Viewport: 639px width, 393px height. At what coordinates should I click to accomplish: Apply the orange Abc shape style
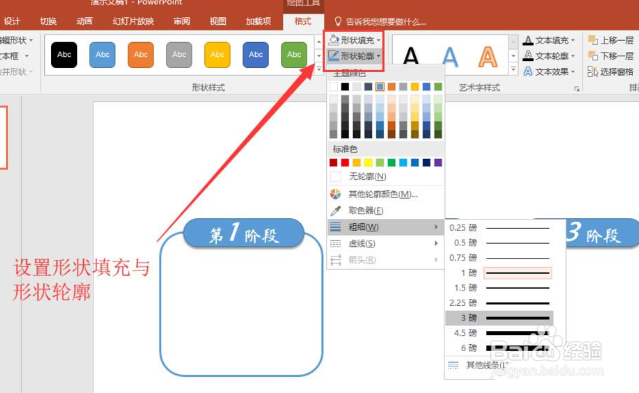click(141, 55)
